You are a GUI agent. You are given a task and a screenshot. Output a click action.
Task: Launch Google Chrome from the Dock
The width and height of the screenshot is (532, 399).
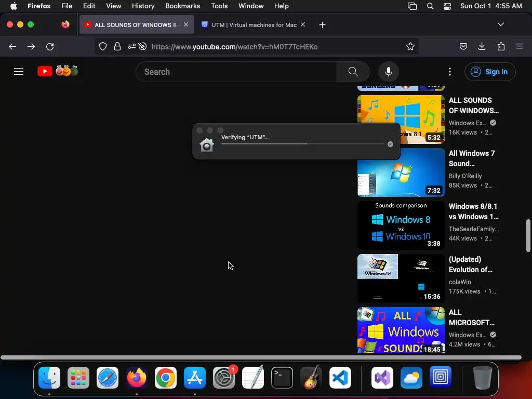pos(166,378)
